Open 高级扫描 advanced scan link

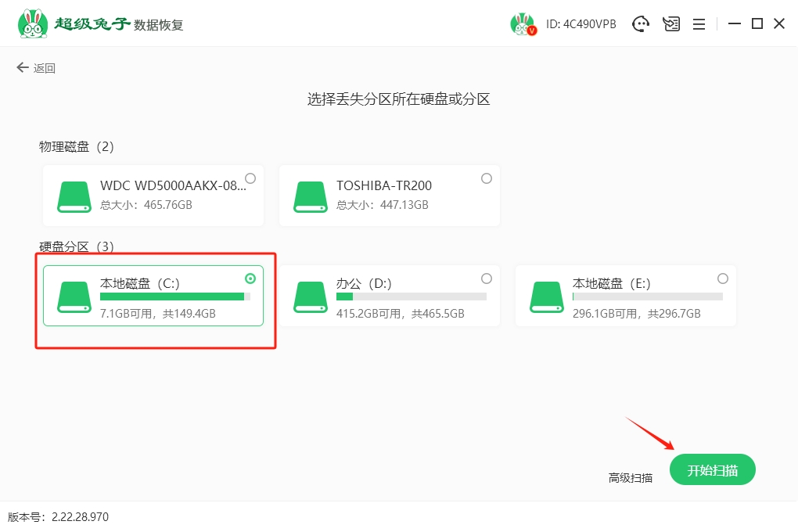(631, 477)
